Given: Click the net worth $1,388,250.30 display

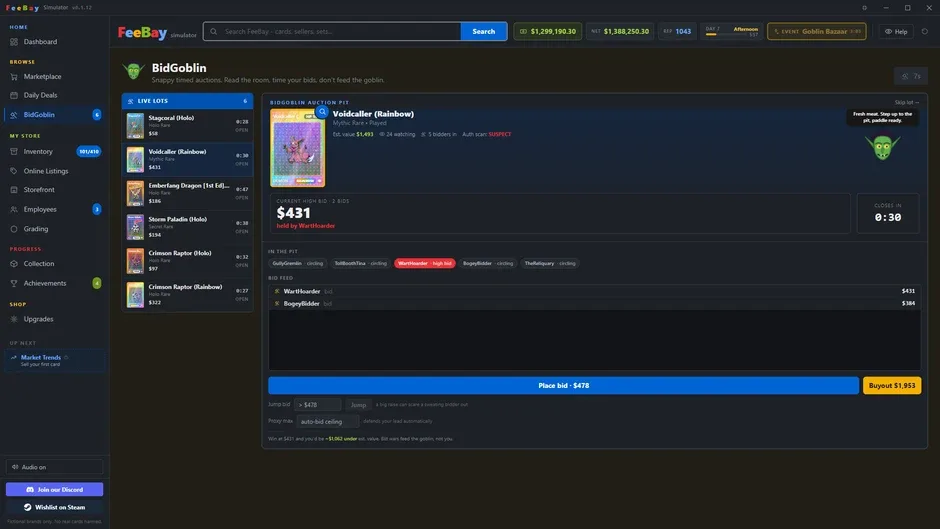Looking at the screenshot, I should (620, 31).
